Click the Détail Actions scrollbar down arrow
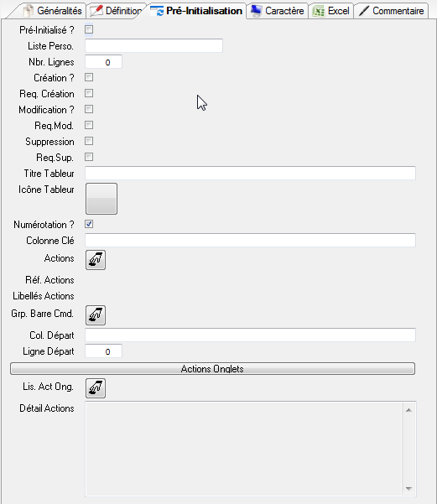 [408, 489]
